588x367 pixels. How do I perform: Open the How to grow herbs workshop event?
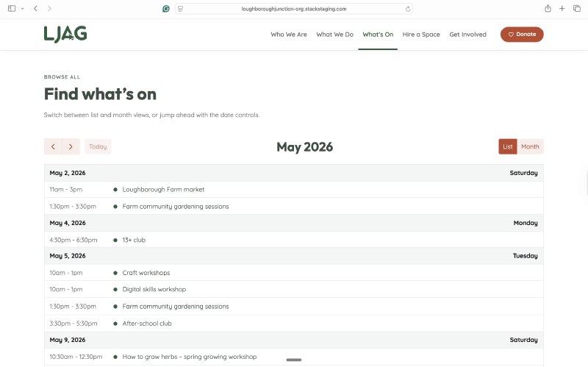point(190,357)
